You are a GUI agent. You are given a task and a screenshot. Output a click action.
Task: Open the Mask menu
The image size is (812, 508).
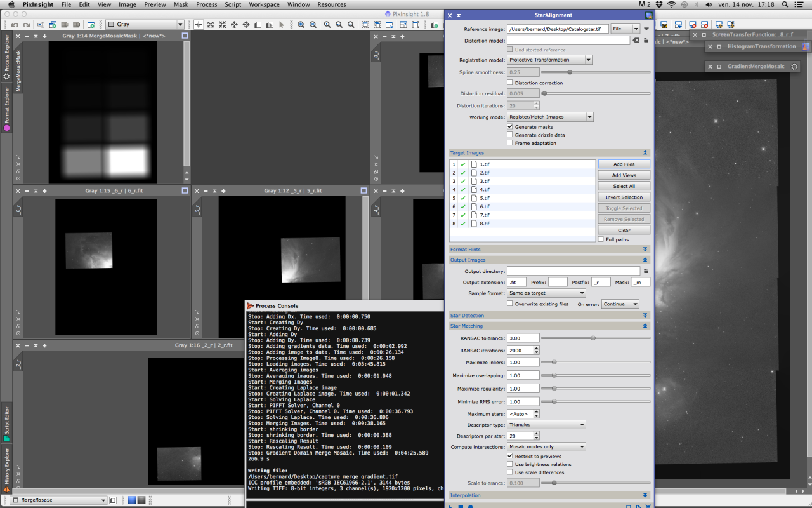[181, 4]
